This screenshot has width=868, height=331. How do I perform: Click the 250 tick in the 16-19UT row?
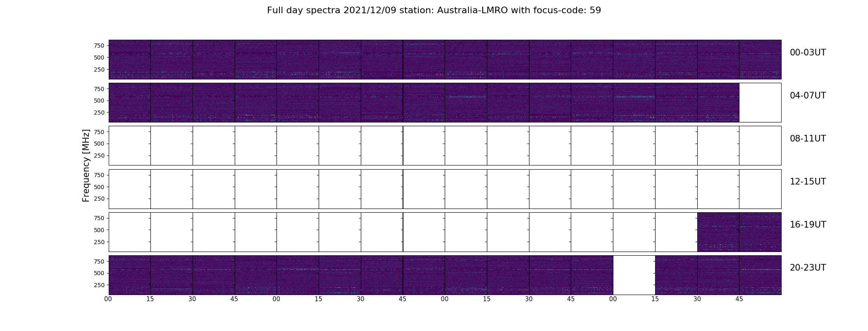click(99, 242)
